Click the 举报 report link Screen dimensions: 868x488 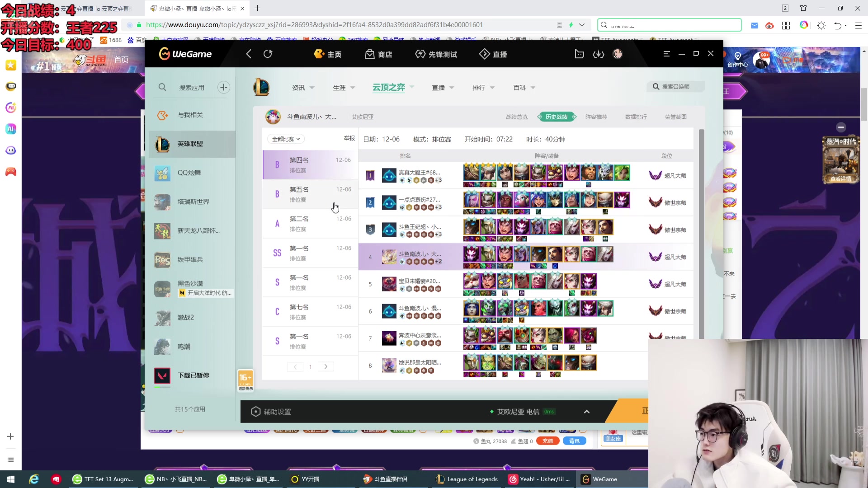tap(349, 138)
